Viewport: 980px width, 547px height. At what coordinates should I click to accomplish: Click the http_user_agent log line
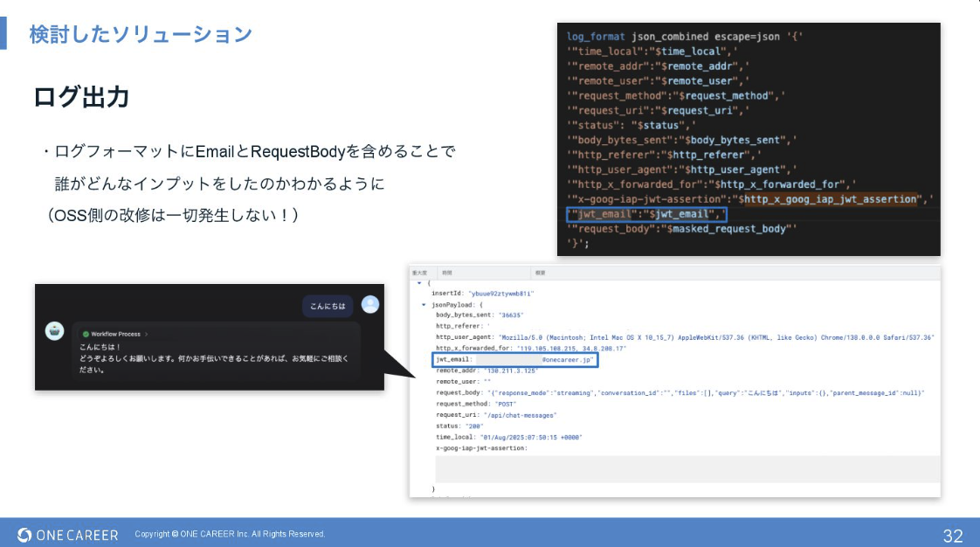tap(685, 336)
